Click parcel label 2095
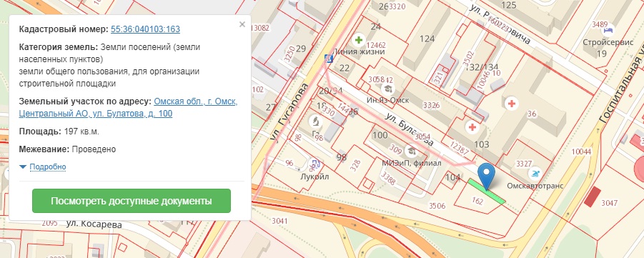The image size is (644, 258). 50,223
